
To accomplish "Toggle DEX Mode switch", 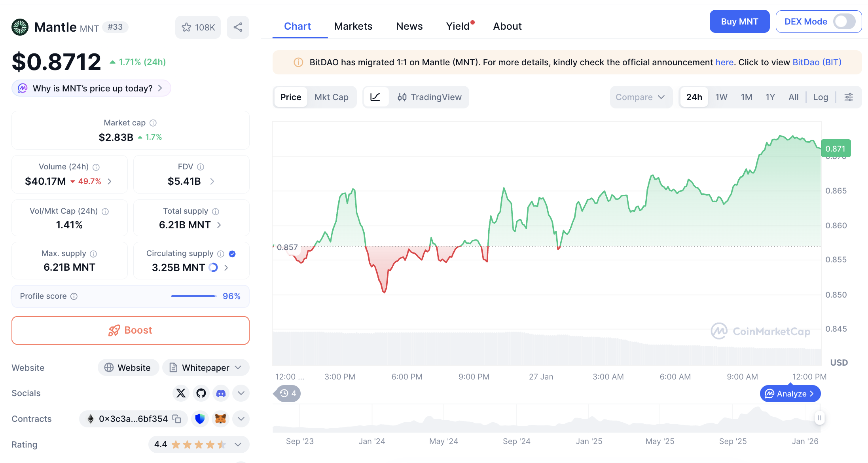I will [844, 21].
